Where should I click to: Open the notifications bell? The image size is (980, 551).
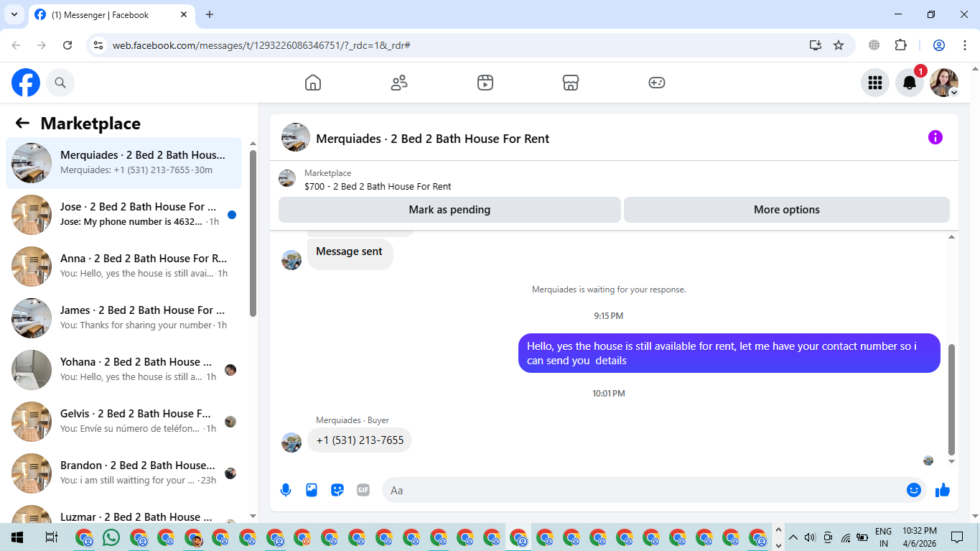coord(910,83)
